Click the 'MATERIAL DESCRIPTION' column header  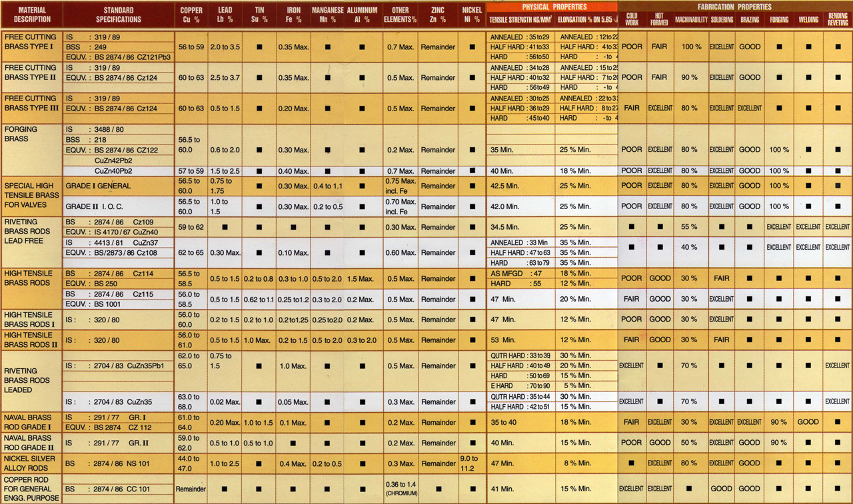pos(32,15)
